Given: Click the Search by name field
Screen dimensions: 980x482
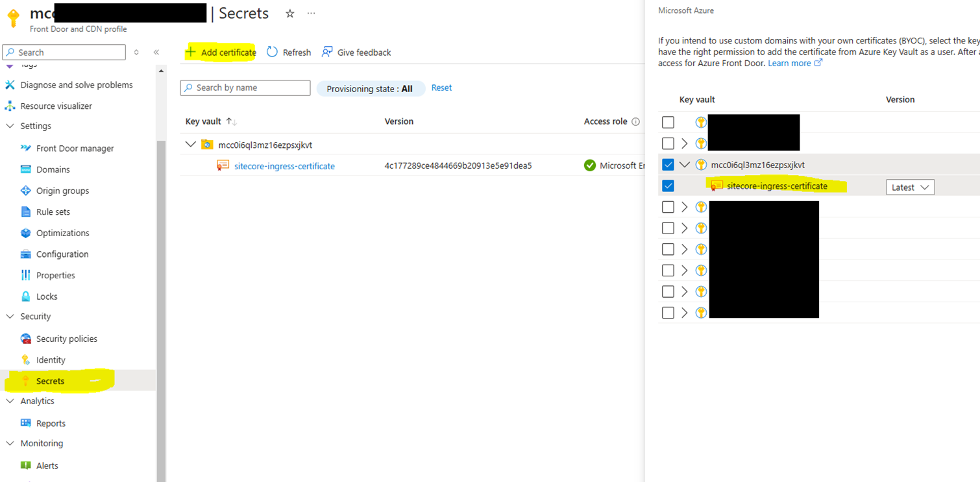Looking at the screenshot, I should (245, 88).
